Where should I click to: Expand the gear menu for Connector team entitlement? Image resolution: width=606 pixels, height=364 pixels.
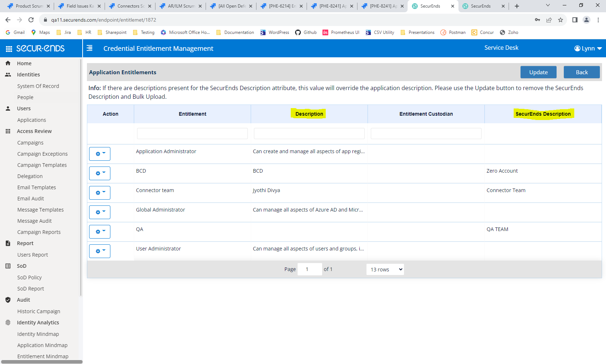[99, 192]
